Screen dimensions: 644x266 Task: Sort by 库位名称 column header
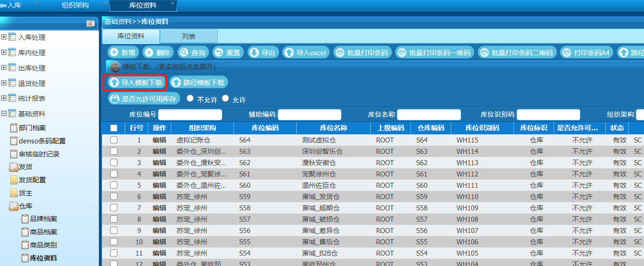(x=333, y=128)
